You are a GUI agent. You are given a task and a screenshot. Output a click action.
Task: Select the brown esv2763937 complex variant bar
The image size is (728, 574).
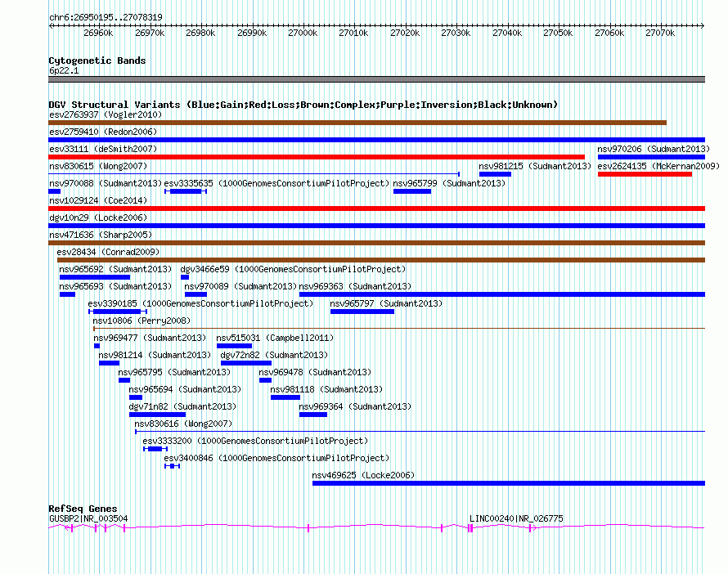pyautogui.click(x=357, y=123)
